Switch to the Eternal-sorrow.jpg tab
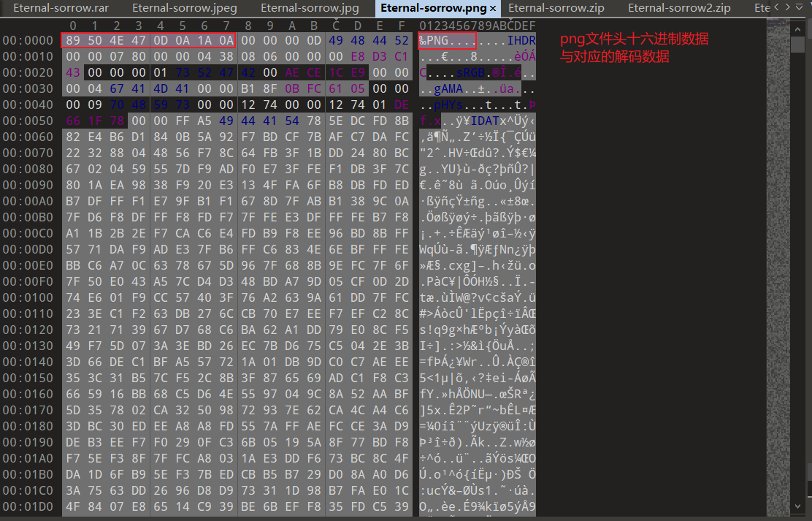This screenshot has width=812, height=521. 310,8
